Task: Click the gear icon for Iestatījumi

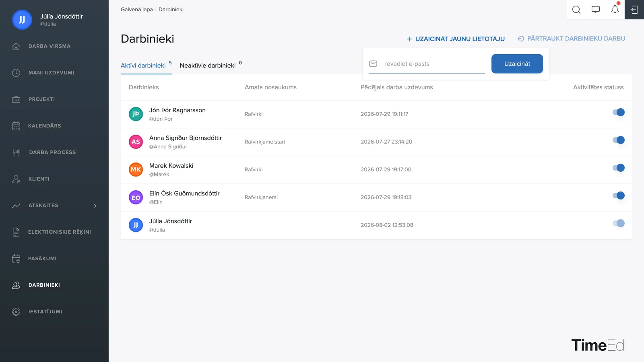Action: 16,312
